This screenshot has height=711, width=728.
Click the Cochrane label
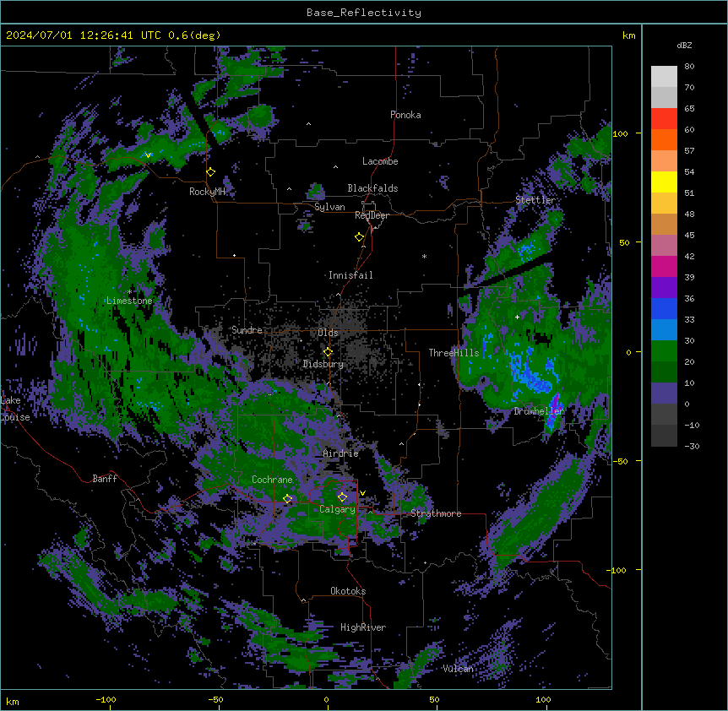272,480
